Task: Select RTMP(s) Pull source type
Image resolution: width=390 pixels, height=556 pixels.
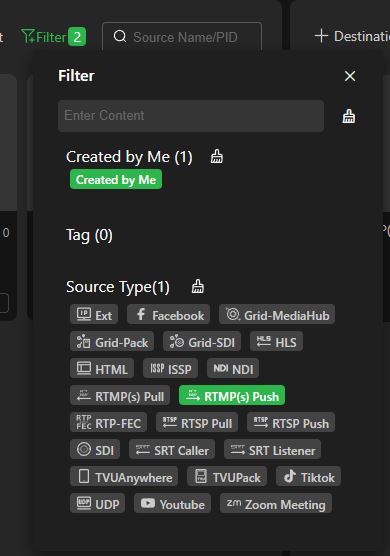Action: (120, 395)
